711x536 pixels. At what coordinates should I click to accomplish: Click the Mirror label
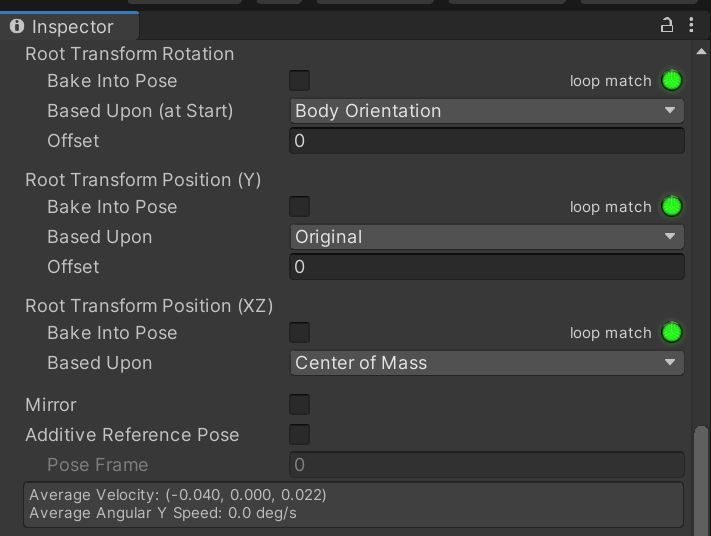51,405
